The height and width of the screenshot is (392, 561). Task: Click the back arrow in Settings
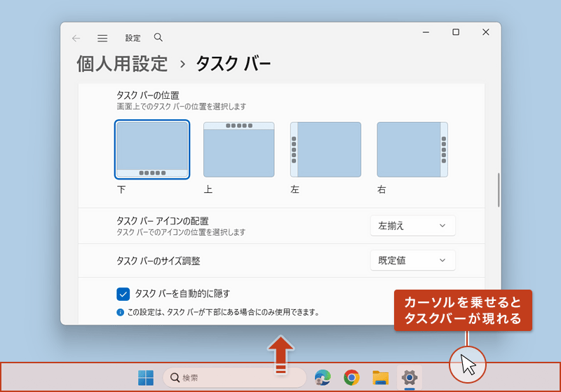click(76, 39)
